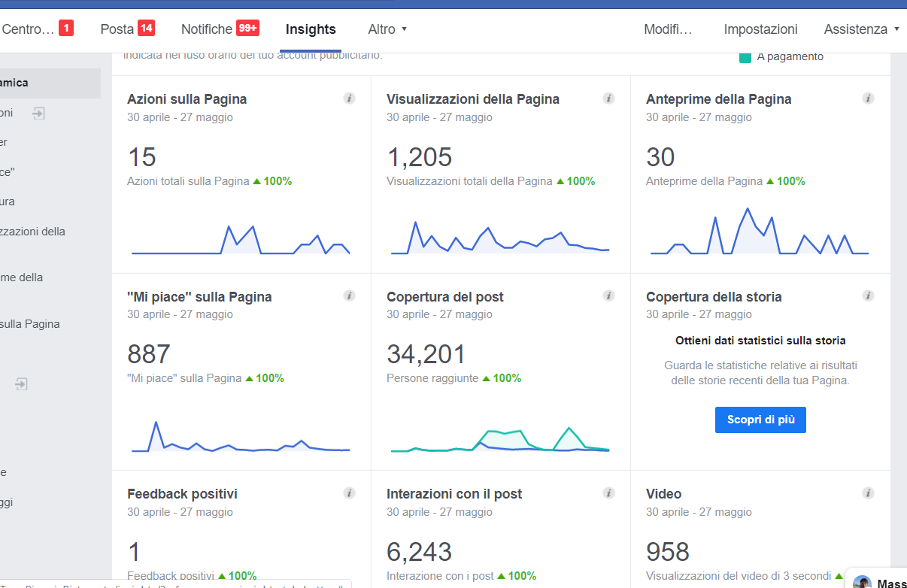Open Impostazioni in the top bar
The height and width of the screenshot is (588, 907).
point(760,29)
